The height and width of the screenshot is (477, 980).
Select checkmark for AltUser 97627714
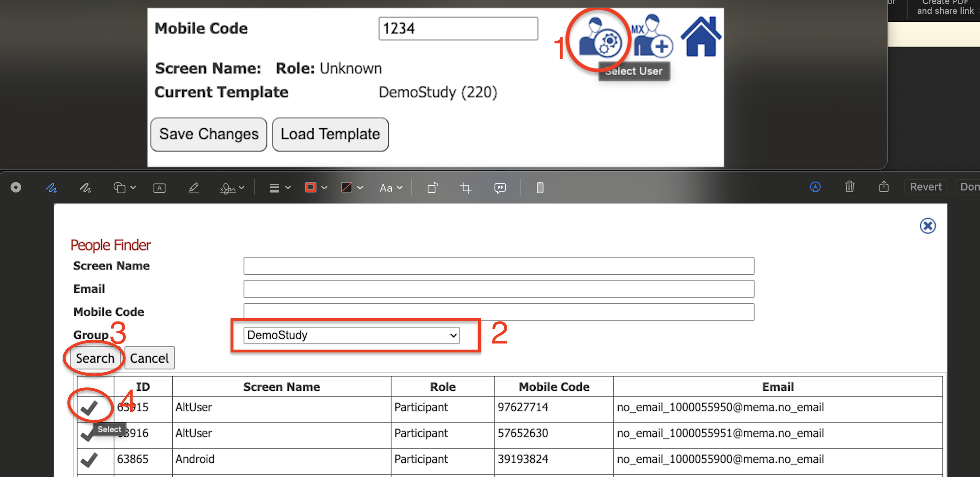click(x=89, y=408)
